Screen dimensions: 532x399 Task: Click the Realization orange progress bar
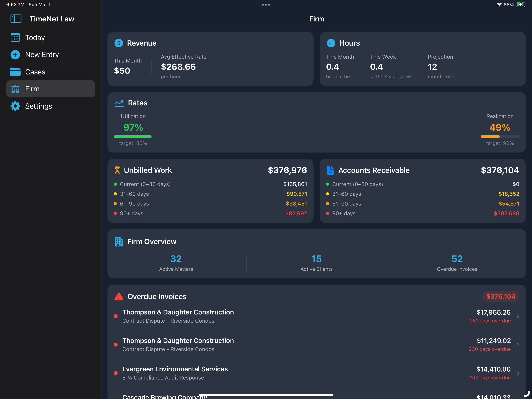point(500,136)
